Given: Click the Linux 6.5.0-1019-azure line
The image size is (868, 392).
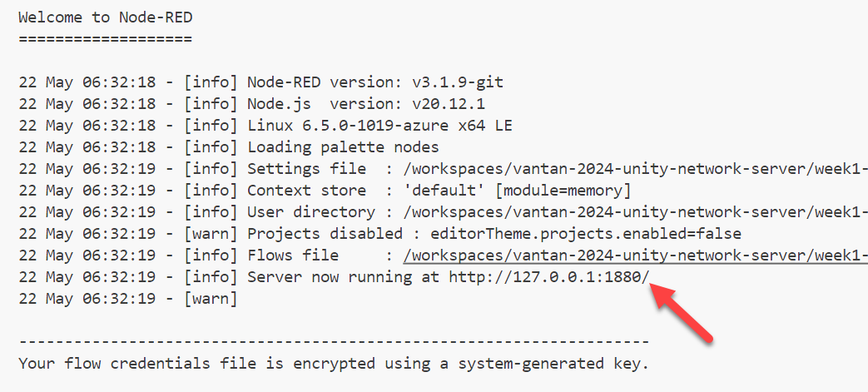Looking at the screenshot, I should [379, 126].
